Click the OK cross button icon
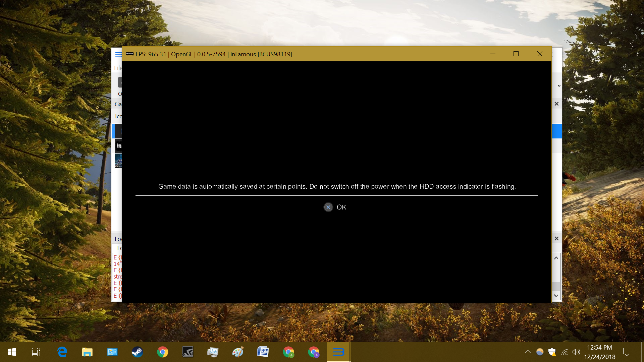This screenshot has height=362, width=644. pos(328,207)
